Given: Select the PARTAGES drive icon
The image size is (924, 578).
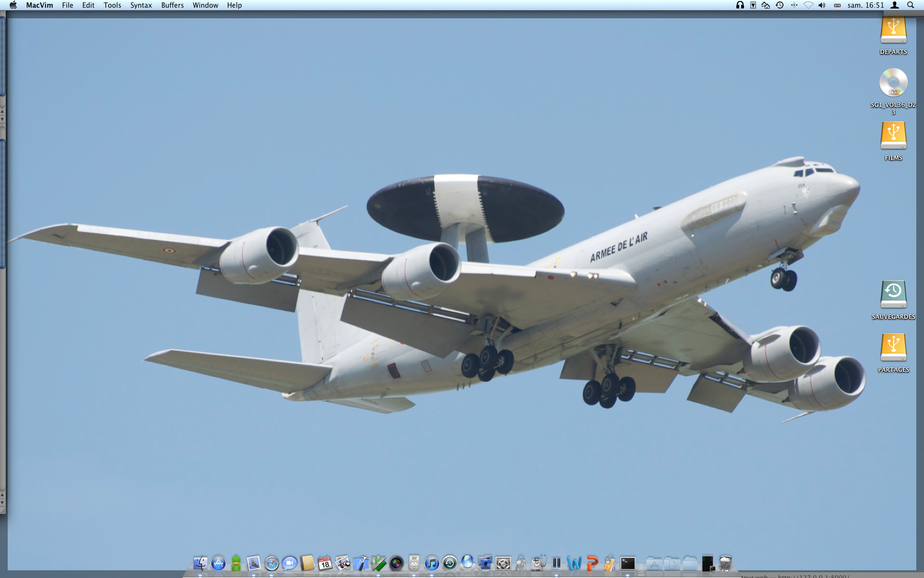Looking at the screenshot, I should tap(893, 347).
